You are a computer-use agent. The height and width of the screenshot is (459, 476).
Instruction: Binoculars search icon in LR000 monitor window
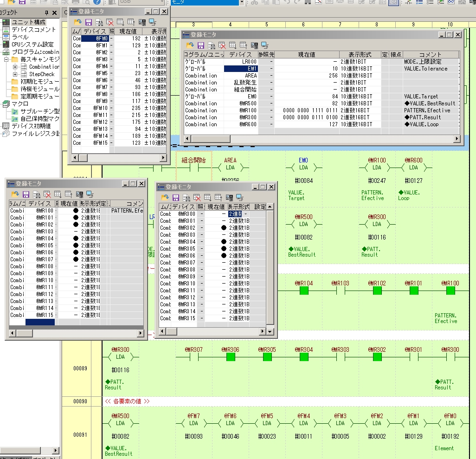[211, 45]
